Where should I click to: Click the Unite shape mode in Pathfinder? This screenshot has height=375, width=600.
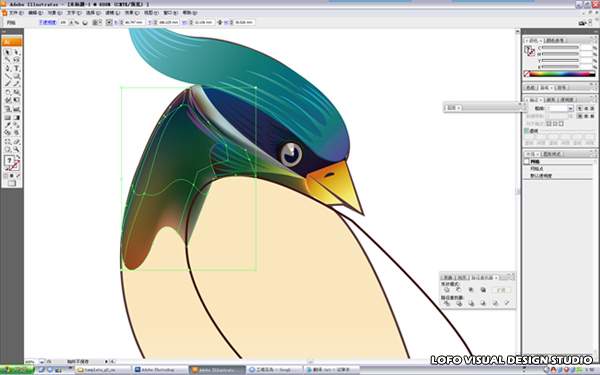coord(447,290)
